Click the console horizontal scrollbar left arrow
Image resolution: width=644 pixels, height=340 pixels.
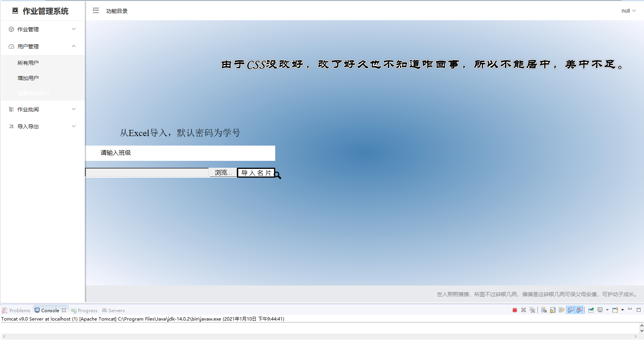point(4,337)
